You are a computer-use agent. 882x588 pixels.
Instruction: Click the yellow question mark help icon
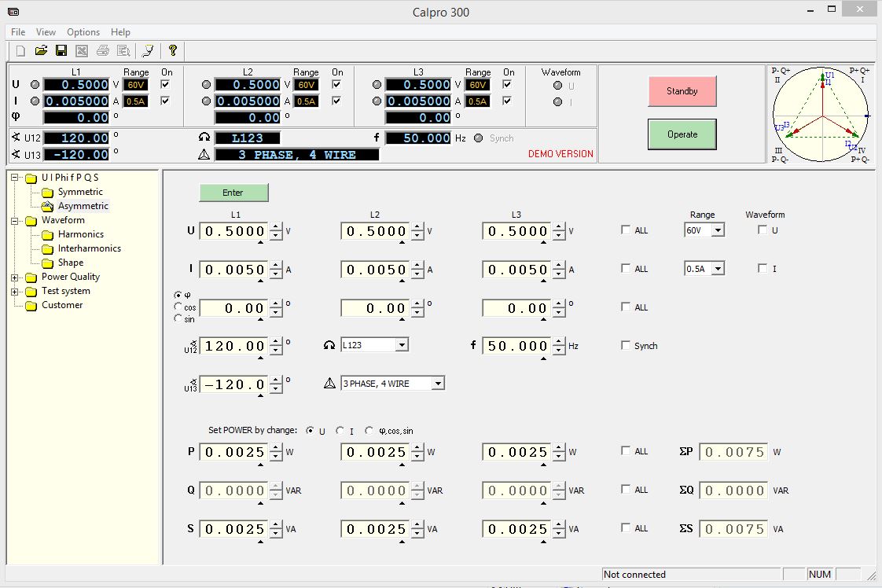point(173,51)
